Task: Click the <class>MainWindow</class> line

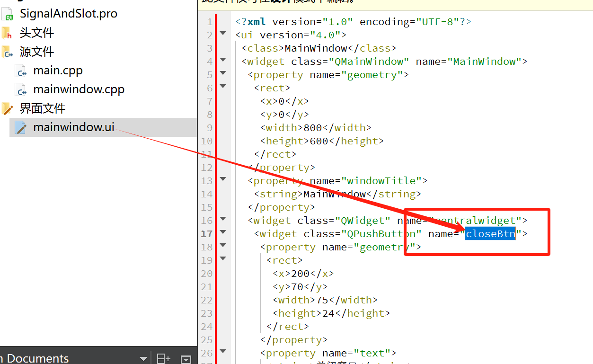Action: point(319,48)
